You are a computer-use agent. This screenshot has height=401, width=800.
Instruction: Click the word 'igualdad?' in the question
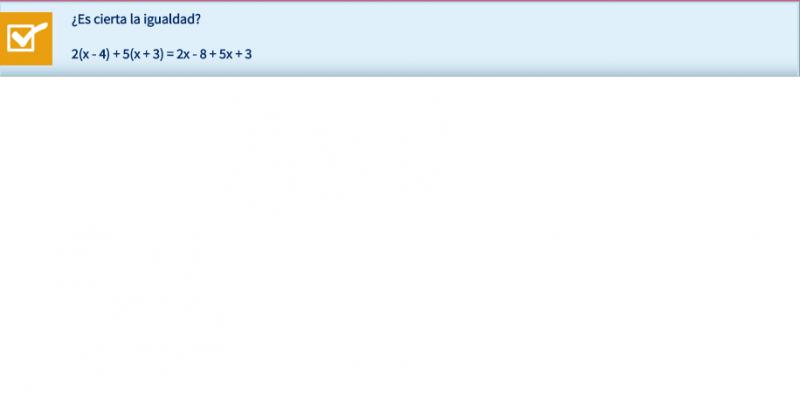point(171,20)
